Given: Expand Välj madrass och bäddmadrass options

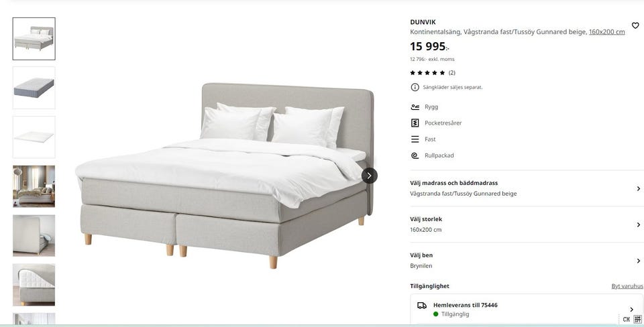Looking at the screenshot, I should click(x=526, y=188).
